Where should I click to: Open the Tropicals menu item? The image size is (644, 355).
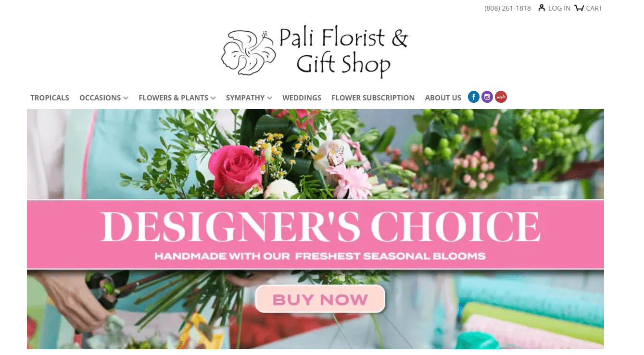[x=50, y=98]
